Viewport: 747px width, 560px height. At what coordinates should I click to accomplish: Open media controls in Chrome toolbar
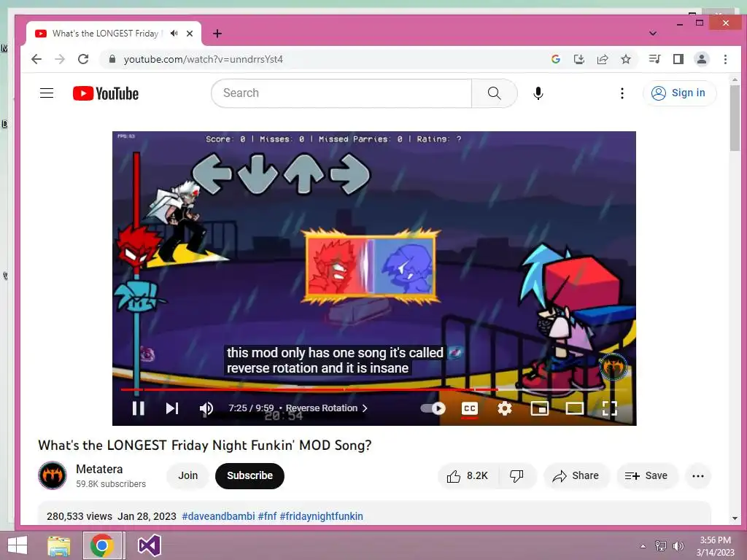[x=654, y=59]
